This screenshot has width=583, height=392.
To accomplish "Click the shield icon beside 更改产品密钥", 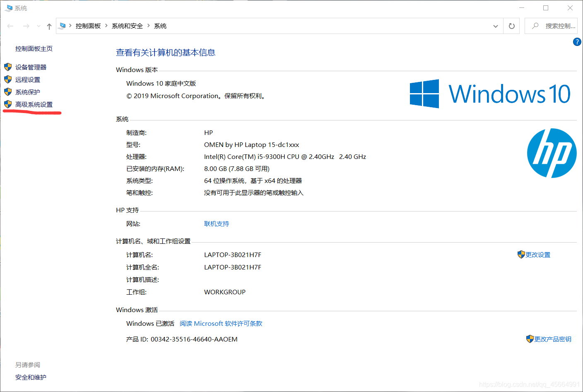I will (x=530, y=339).
